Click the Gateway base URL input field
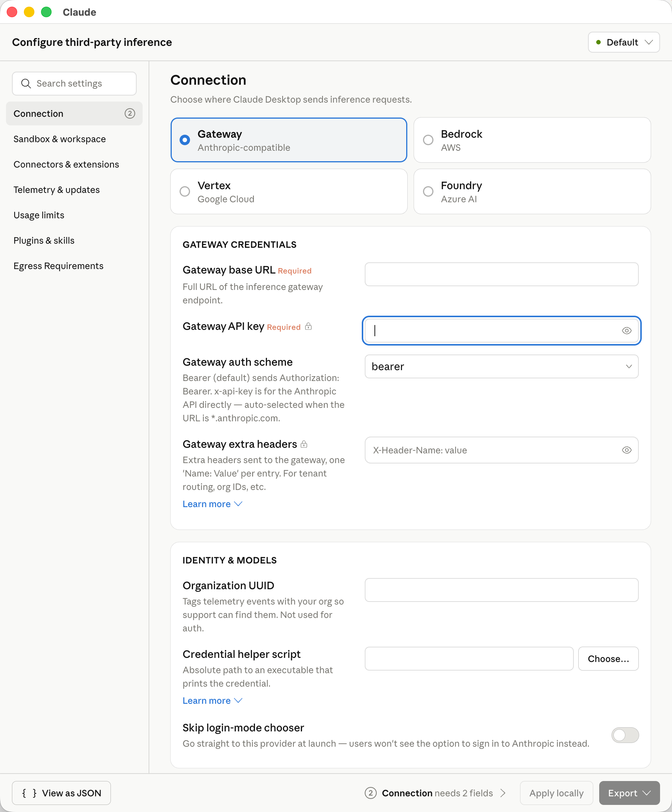The height and width of the screenshot is (812, 672). [x=501, y=275]
